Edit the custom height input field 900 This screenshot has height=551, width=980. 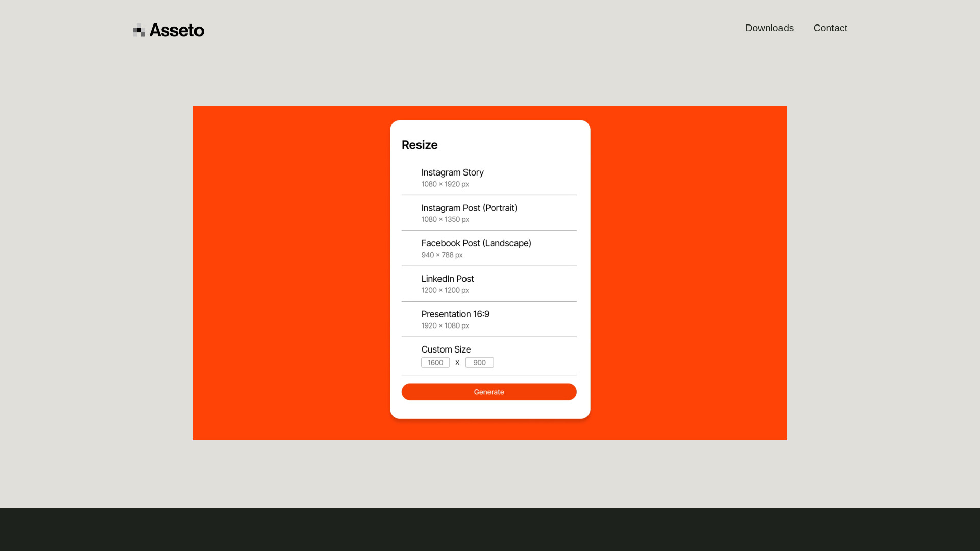click(479, 363)
